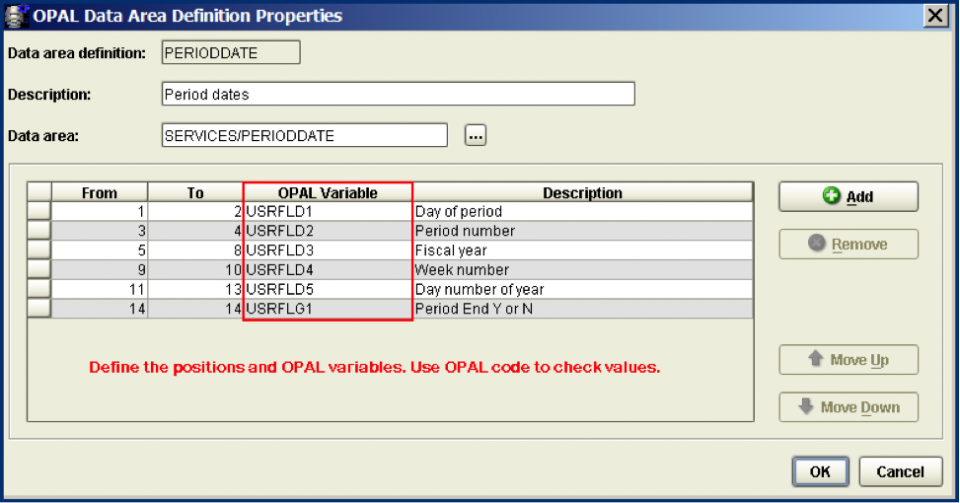Click the Data area definition field PERIODDATE

[231, 53]
